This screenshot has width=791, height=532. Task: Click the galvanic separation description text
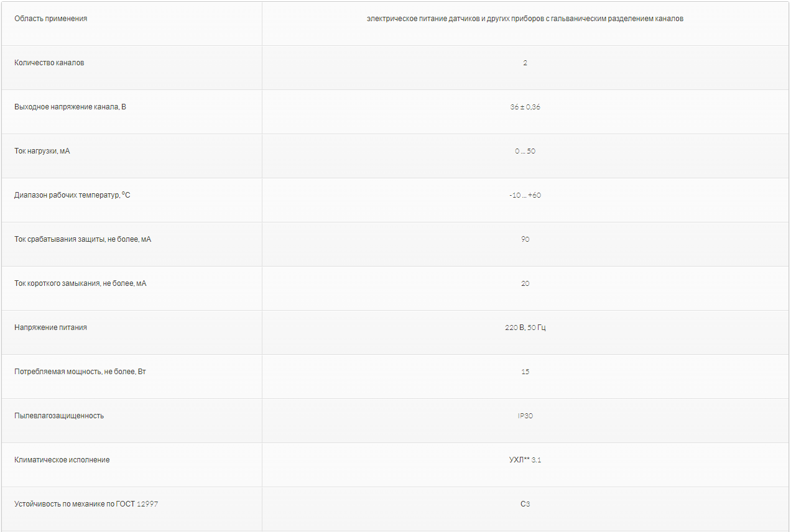coord(525,19)
